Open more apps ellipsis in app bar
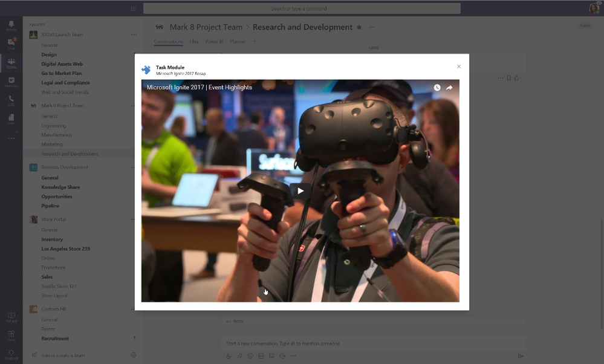This screenshot has height=364, width=604. tap(11, 138)
